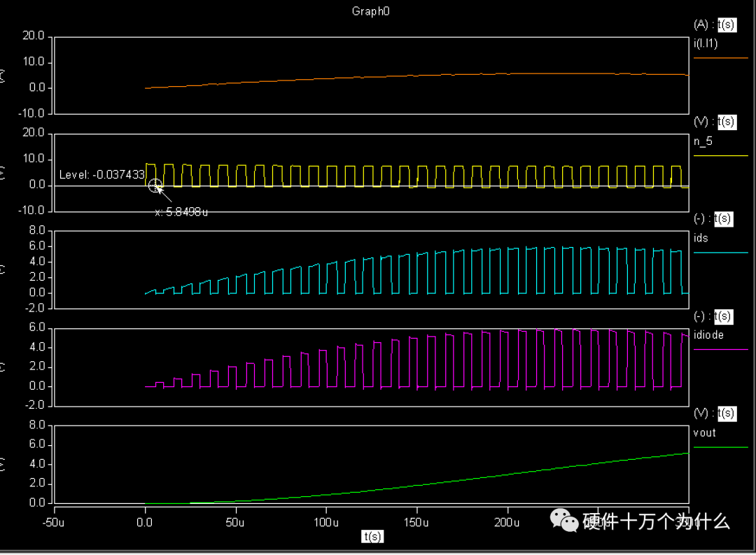The height and width of the screenshot is (555, 756).
Task: Click the cyan ids legend line
Action: (720, 253)
